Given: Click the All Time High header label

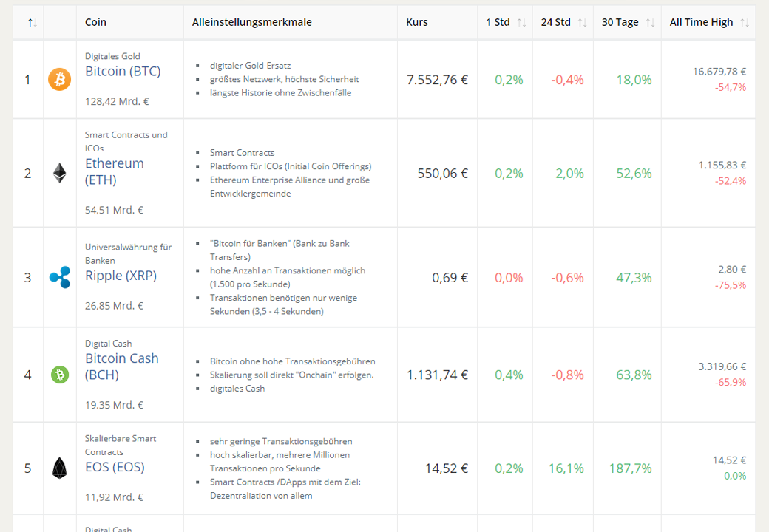Looking at the screenshot, I should coord(701,22).
